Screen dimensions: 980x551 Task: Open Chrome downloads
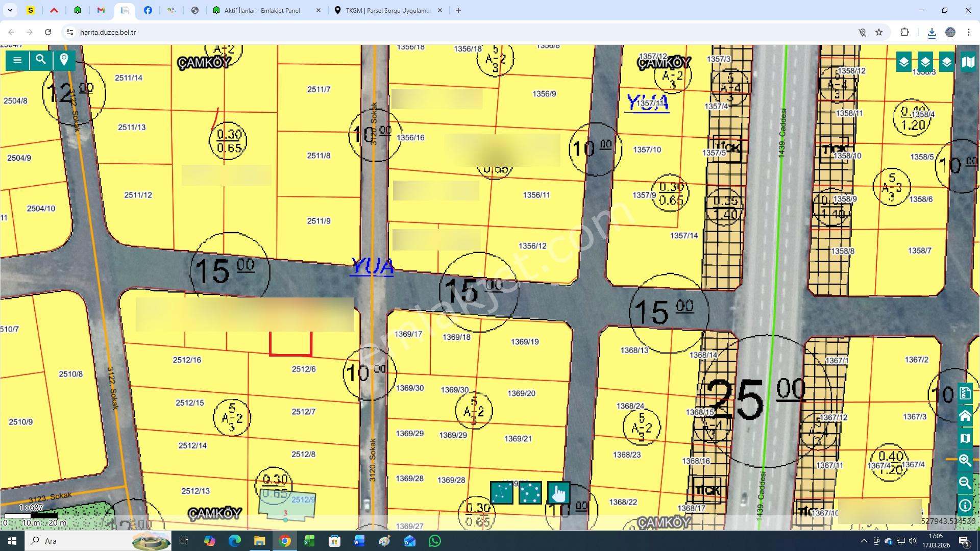pyautogui.click(x=932, y=32)
